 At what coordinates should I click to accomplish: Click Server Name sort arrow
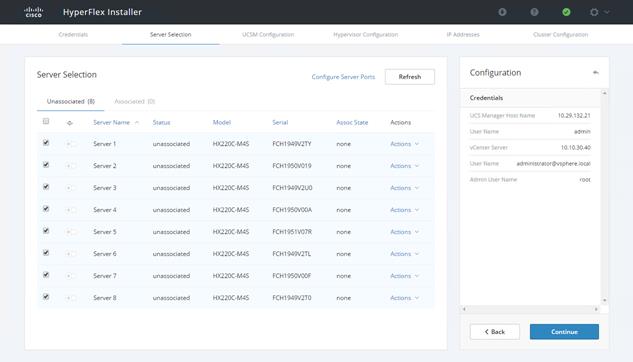137,122
